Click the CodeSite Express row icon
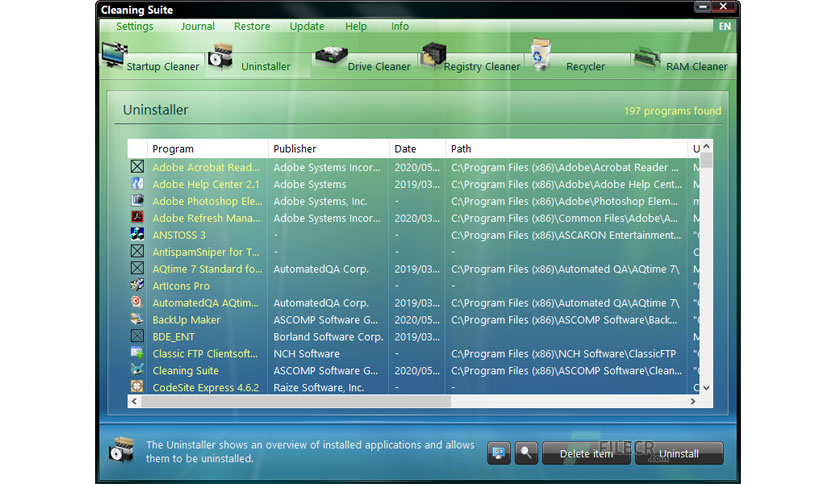836x484 pixels. [x=137, y=386]
